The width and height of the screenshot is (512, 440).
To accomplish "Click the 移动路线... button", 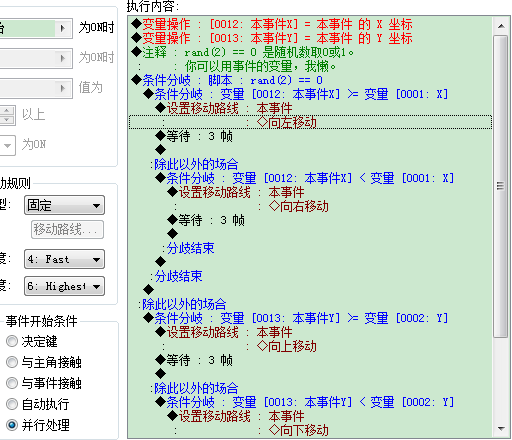I will pyautogui.click(x=67, y=229).
